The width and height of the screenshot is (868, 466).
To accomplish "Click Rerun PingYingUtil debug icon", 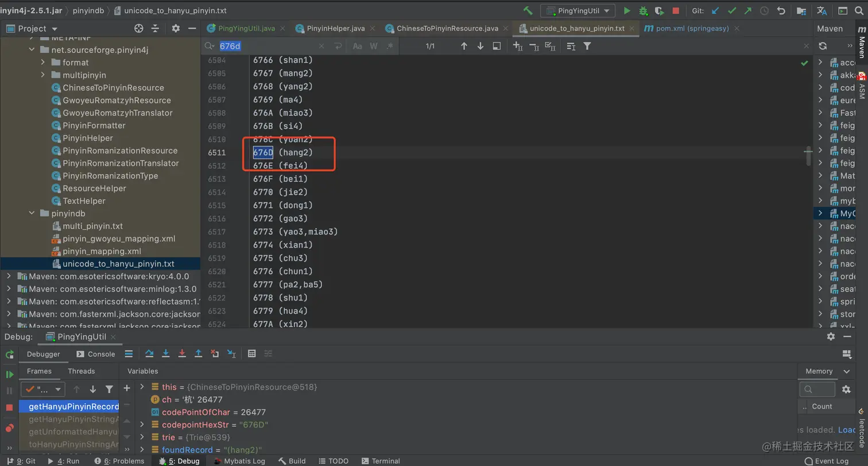I will pos(9,355).
